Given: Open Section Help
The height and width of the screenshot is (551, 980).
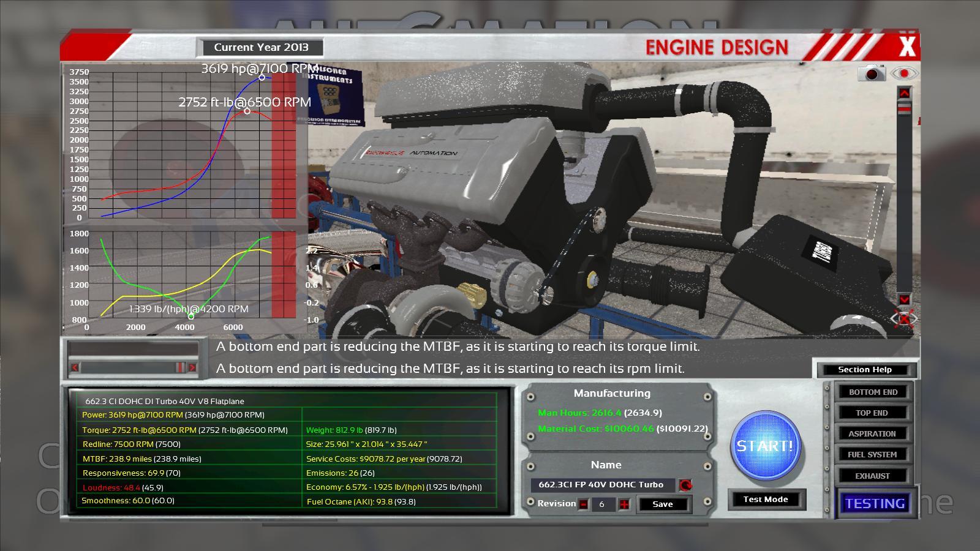Looking at the screenshot, I should (x=865, y=370).
